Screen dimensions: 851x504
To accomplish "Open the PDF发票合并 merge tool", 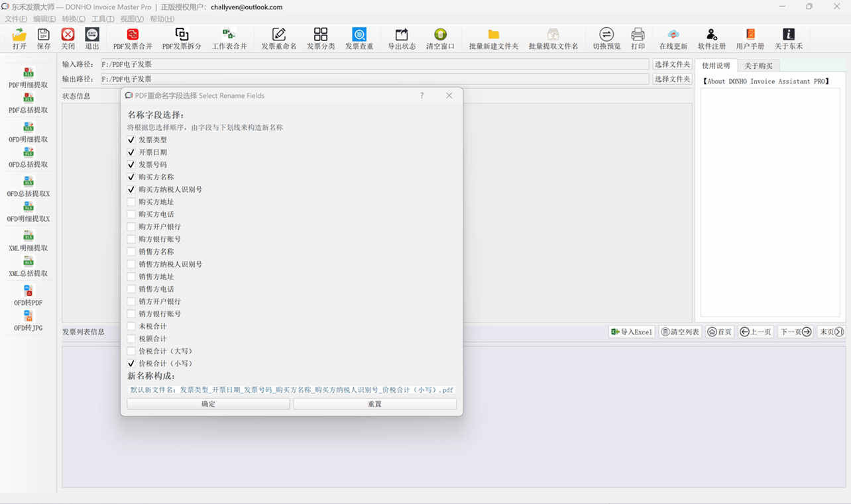I will click(133, 39).
